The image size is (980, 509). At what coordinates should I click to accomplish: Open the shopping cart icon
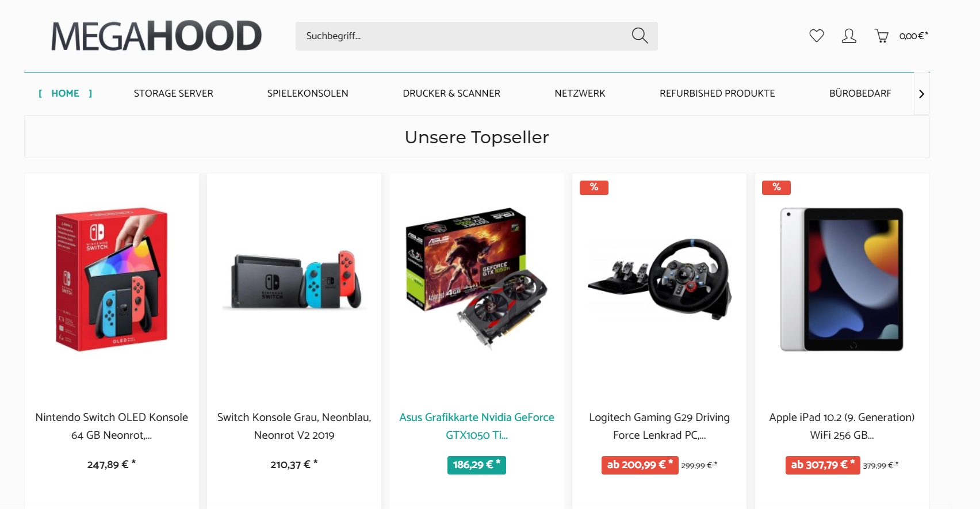pos(881,36)
